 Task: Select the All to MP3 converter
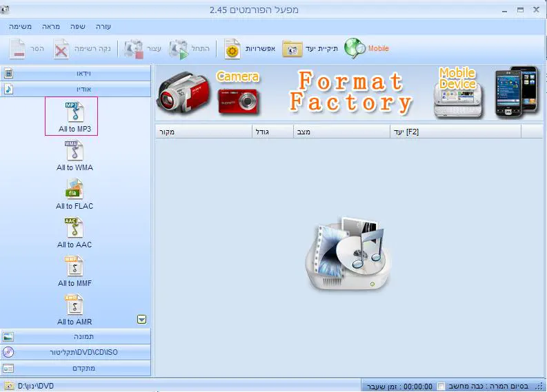72,116
